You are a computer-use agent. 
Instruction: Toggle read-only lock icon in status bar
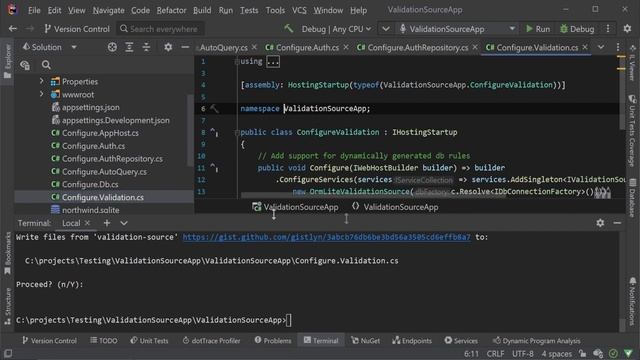[x=582, y=353]
